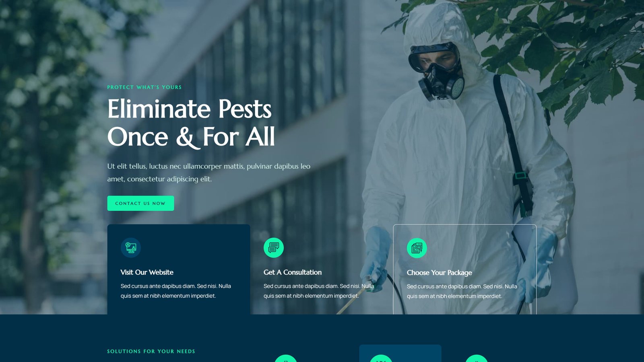Click the description text under Get A Consultation
Viewport: 644px width, 362px height.
[x=318, y=291]
